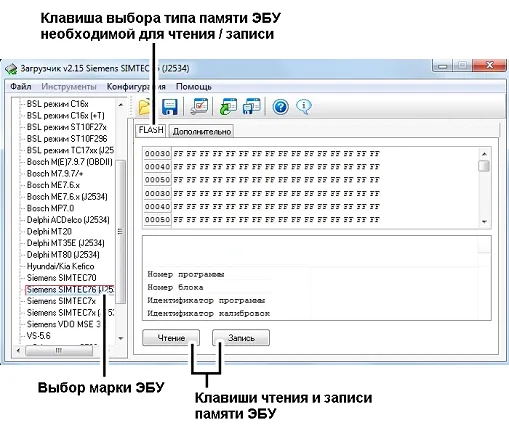
Task: Open file with the folder toolbar icon
Action: [x=145, y=107]
